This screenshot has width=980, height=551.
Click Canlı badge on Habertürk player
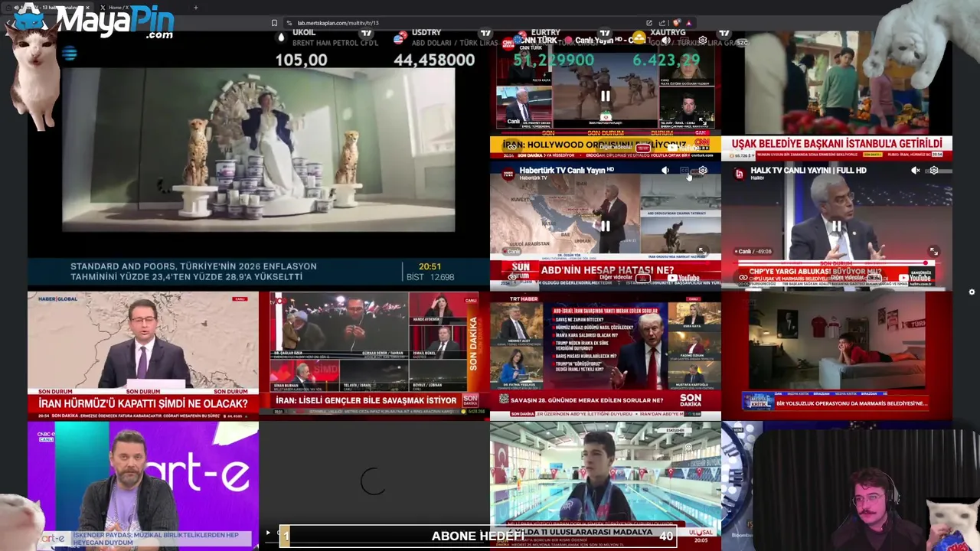click(x=513, y=251)
